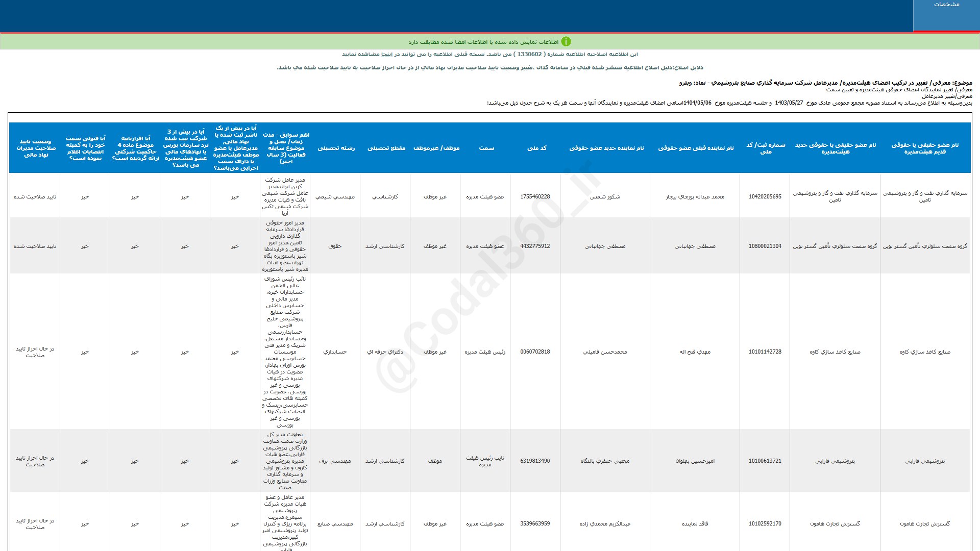The width and height of the screenshot is (980, 551).
Task: Click representative name محمدحسن فامیلی
Action: 605,352
